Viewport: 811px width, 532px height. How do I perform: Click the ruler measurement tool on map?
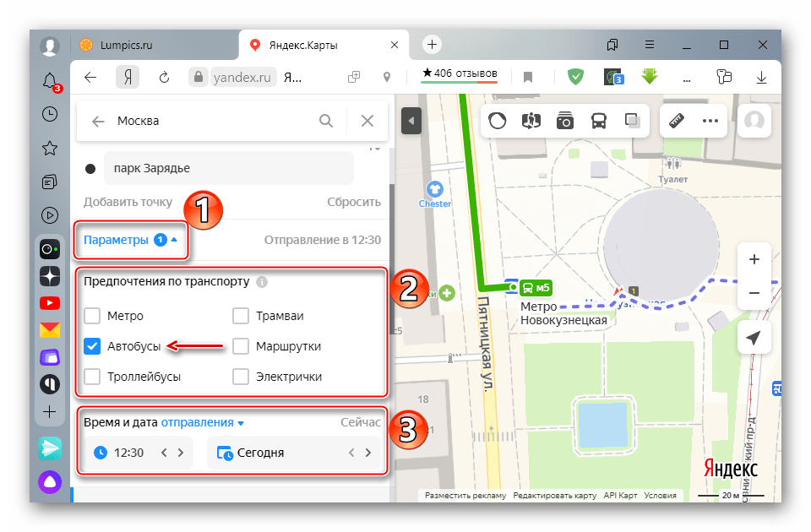pos(674,122)
